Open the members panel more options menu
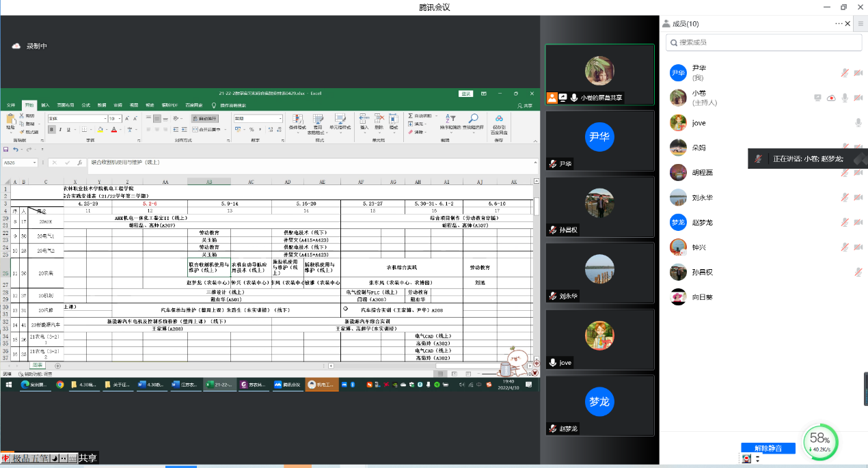This screenshot has height=468, width=868. (839, 23)
